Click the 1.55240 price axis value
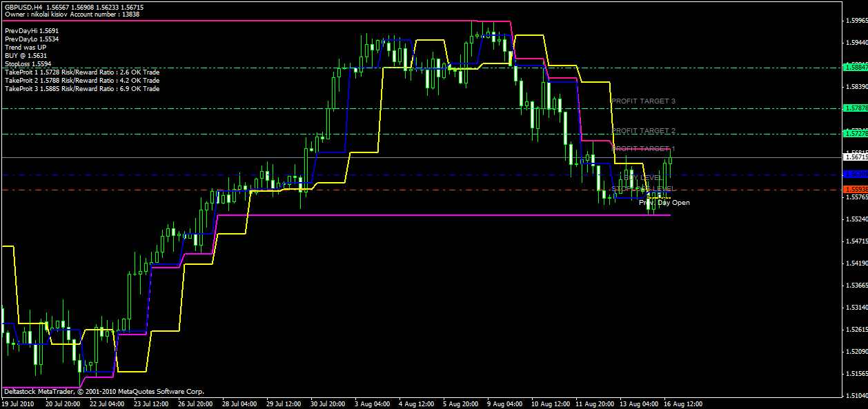Image resolution: width=868 pixels, height=409 pixels. [856, 219]
